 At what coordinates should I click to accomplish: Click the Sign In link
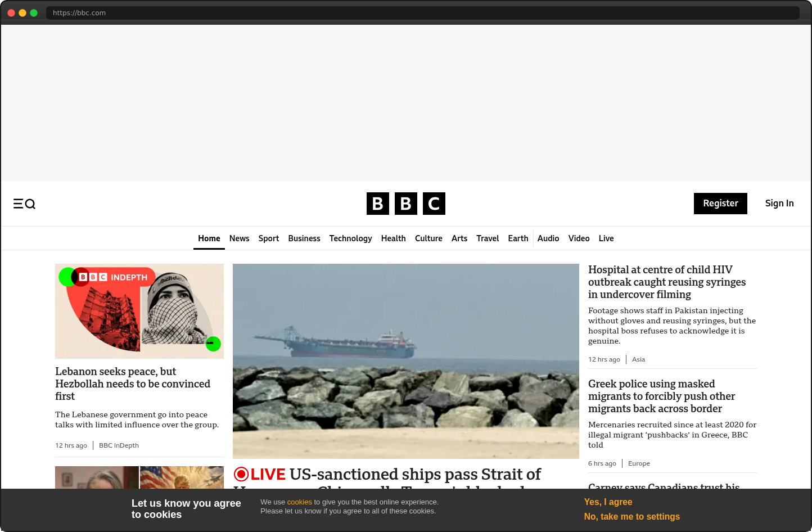[x=779, y=203]
